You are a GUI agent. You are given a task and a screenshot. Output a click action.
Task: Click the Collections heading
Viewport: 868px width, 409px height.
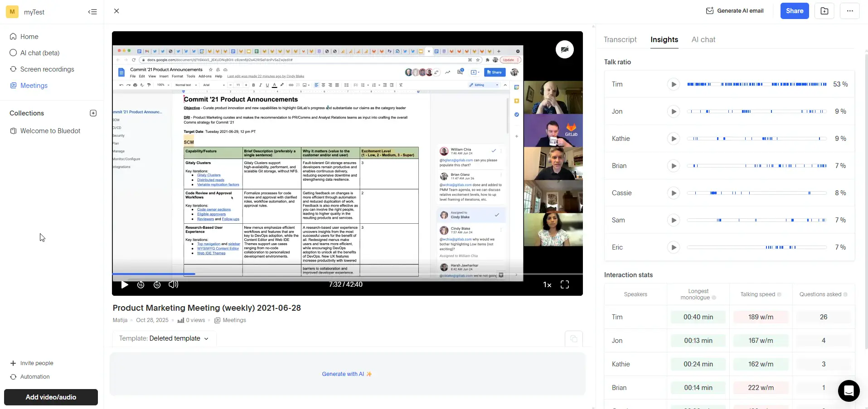point(27,113)
